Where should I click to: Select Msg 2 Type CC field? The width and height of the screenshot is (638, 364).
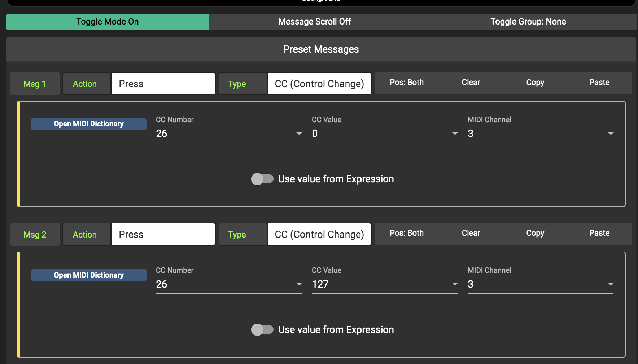(319, 235)
